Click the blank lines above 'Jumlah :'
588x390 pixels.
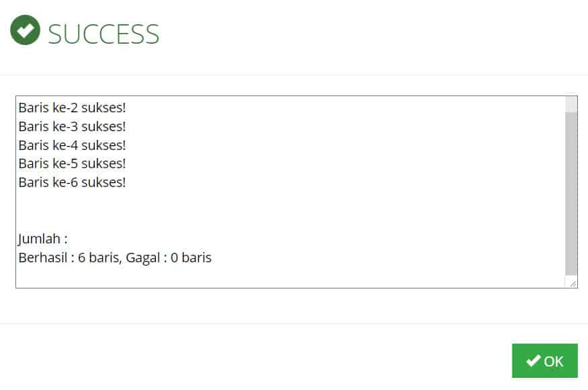coord(290,210)
